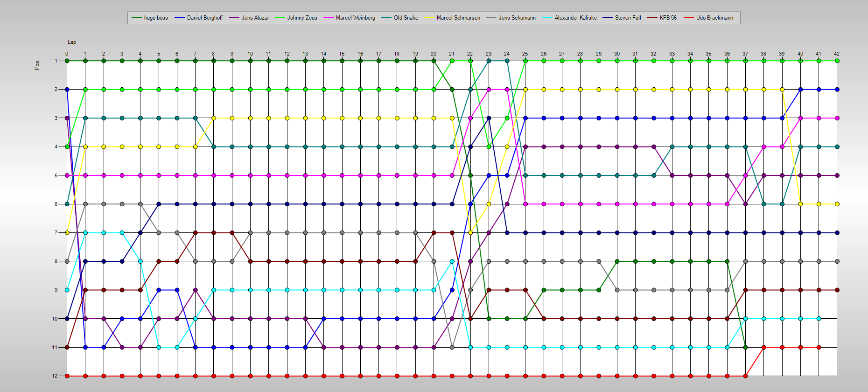Click Marcel Schmarsen marker at lap 8, position 3
Viewport: 868px width, 392px height.
pyautogui.click(x=214, y=118)
